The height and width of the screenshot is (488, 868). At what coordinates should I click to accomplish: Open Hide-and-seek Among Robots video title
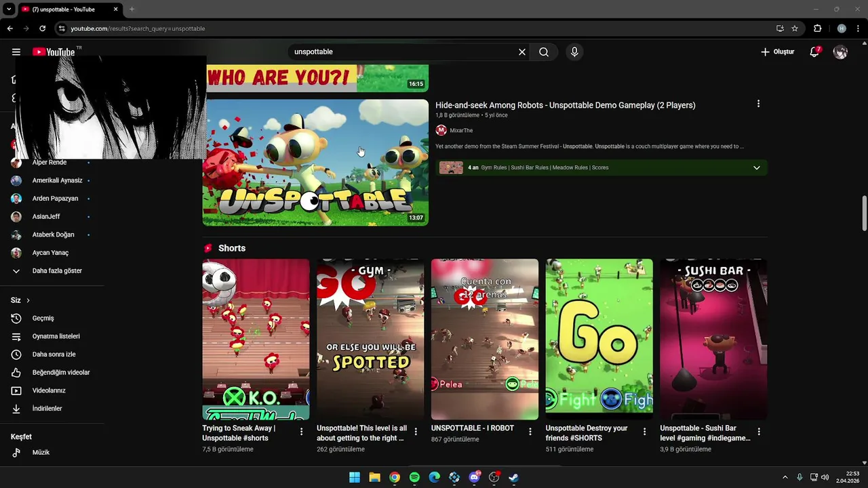click(565, 105)
